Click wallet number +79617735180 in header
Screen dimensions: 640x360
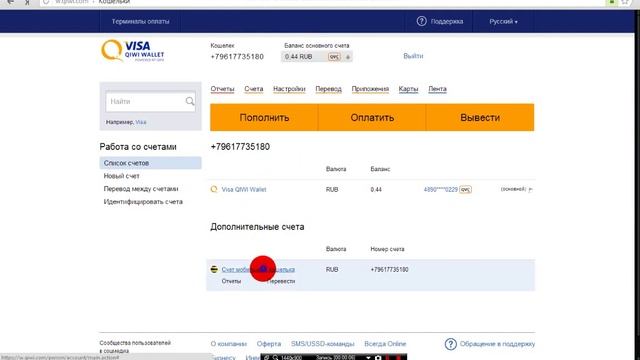237,57
